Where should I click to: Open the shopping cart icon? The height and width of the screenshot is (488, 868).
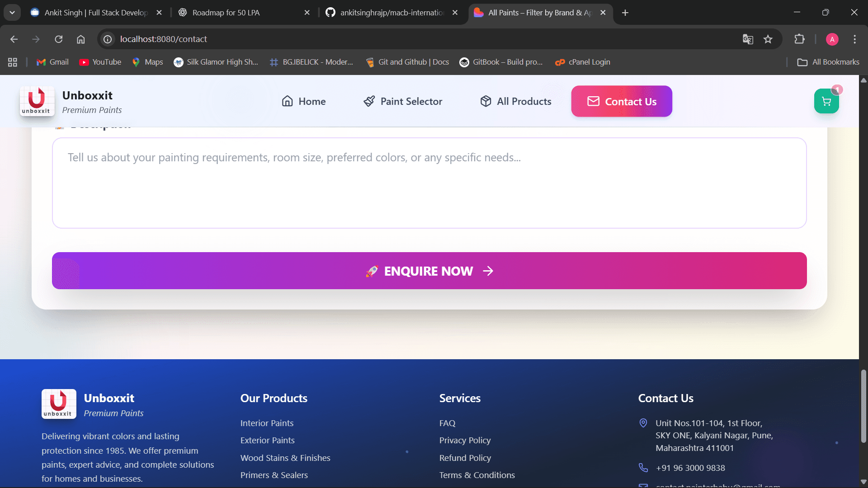pyautogui.click(x=826, y=101)
